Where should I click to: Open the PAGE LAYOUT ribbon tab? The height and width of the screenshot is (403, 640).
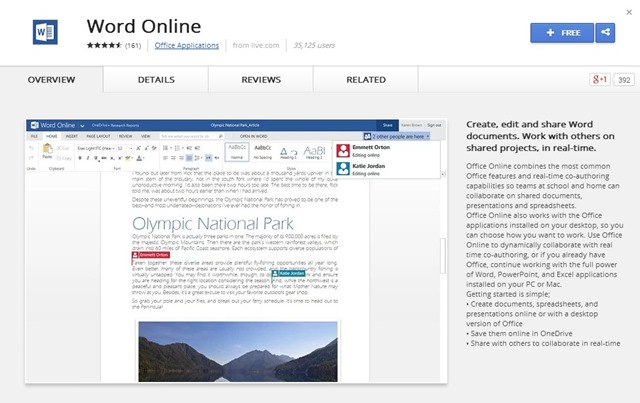[x=98, y=136]
